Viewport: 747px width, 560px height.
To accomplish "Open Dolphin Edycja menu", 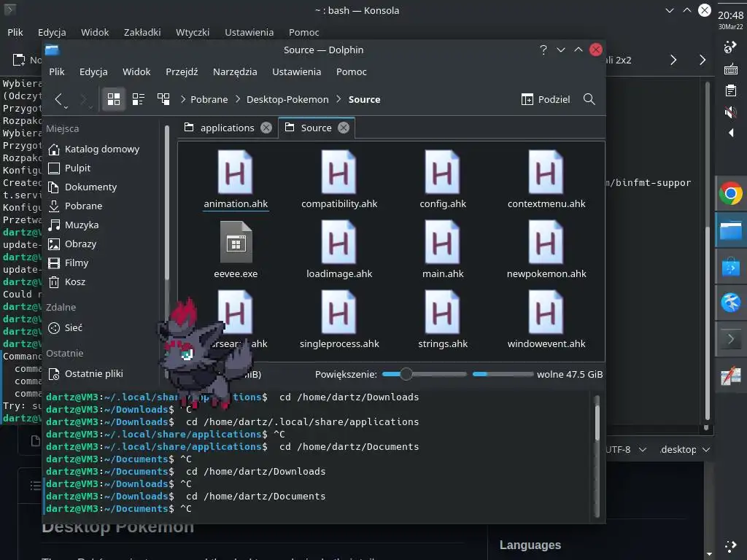I will (x=93, y=71).
